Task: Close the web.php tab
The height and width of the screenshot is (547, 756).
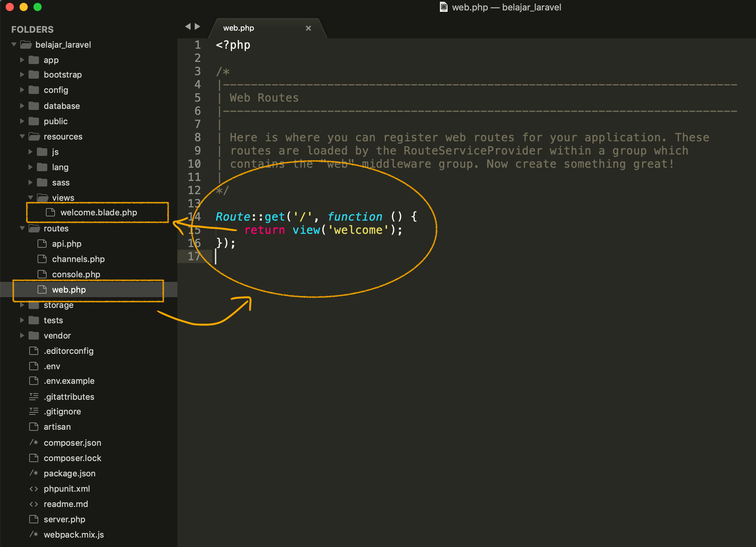Action: pyautogui.click(x=308, y=28)
